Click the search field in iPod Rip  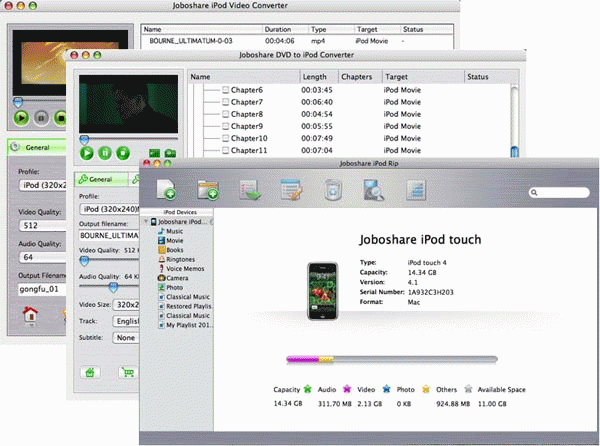click(559, 192)
